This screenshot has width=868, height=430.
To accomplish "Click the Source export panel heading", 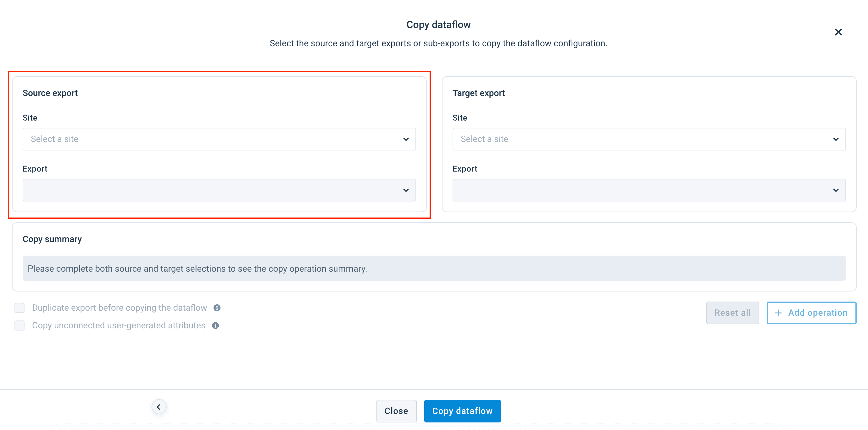I will 50,93.
